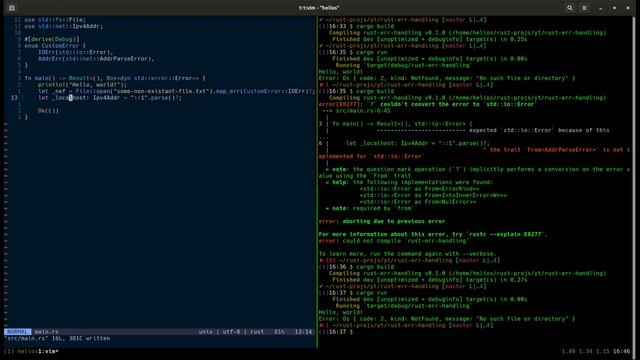Click 'note: required by `from`' line
The width and height of the screenshot is (640, 360).
[370, 208]
